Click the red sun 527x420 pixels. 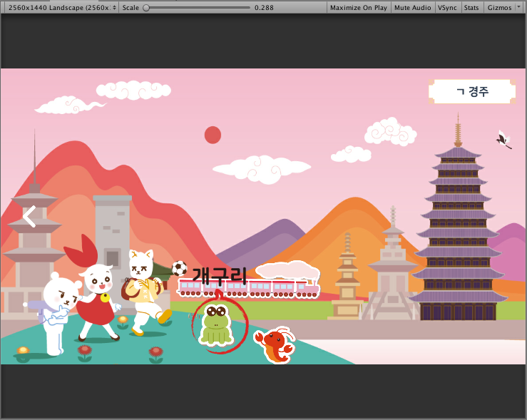[213, 135]
